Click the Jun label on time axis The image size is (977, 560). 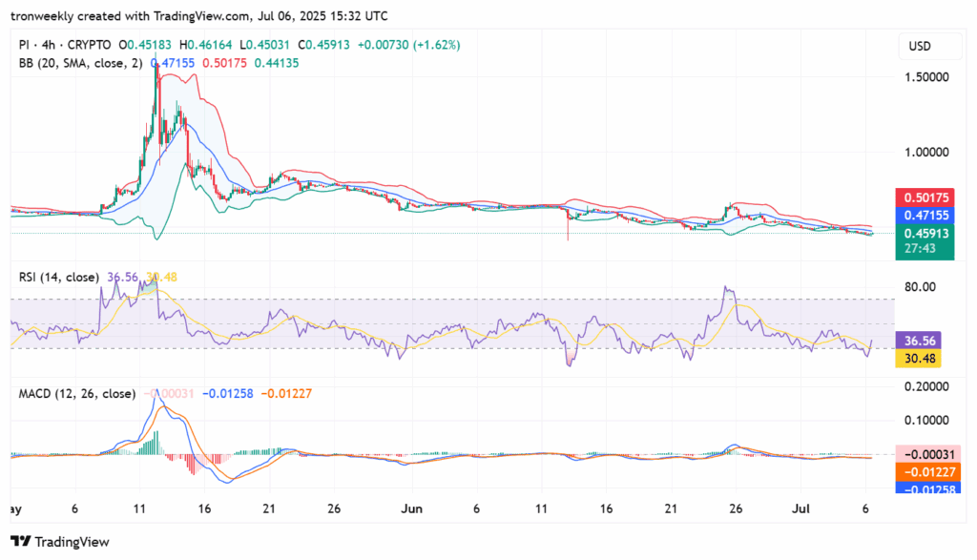[x=411, y=510]
